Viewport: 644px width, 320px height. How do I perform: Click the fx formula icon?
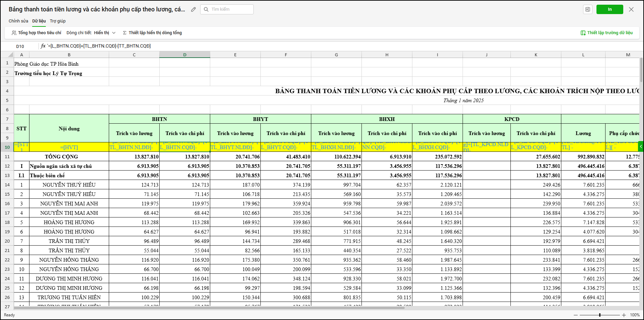43,46
